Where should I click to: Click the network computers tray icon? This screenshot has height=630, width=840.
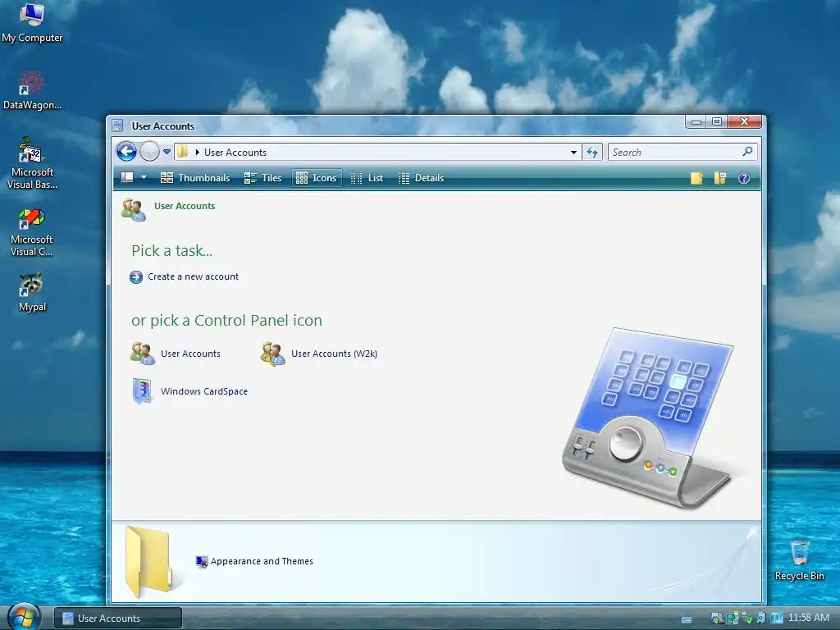pyautogui.click(x=733, y=619)
